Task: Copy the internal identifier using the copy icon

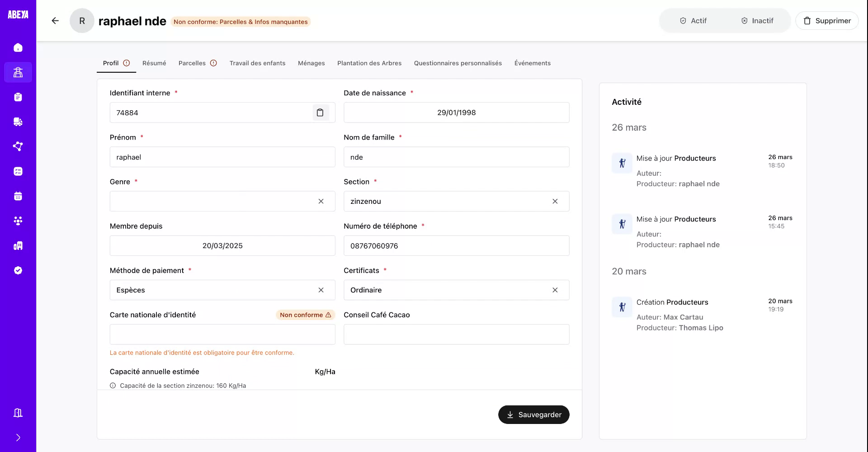Action: coord(321,113)
